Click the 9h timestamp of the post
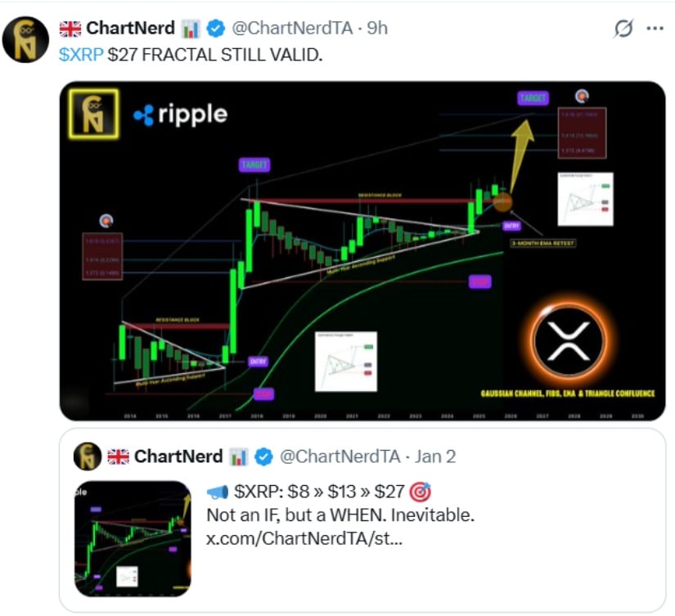 point(377,29)
